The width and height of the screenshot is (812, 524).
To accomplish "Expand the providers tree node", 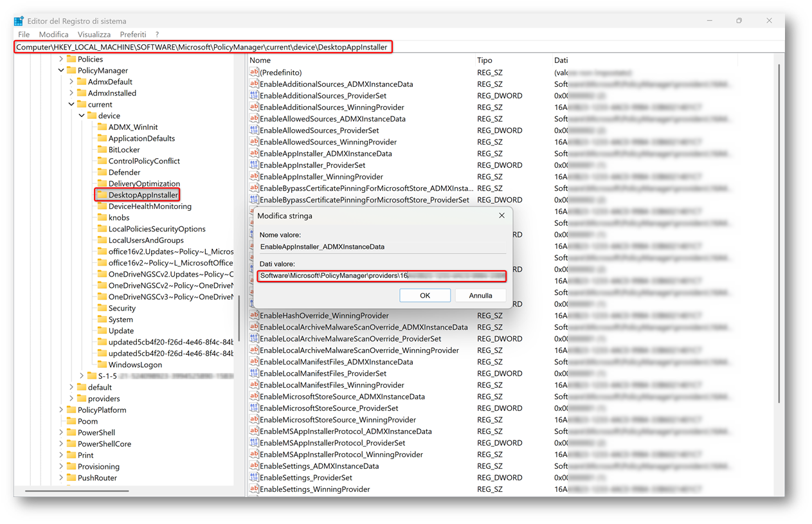I will coord(71,399).
